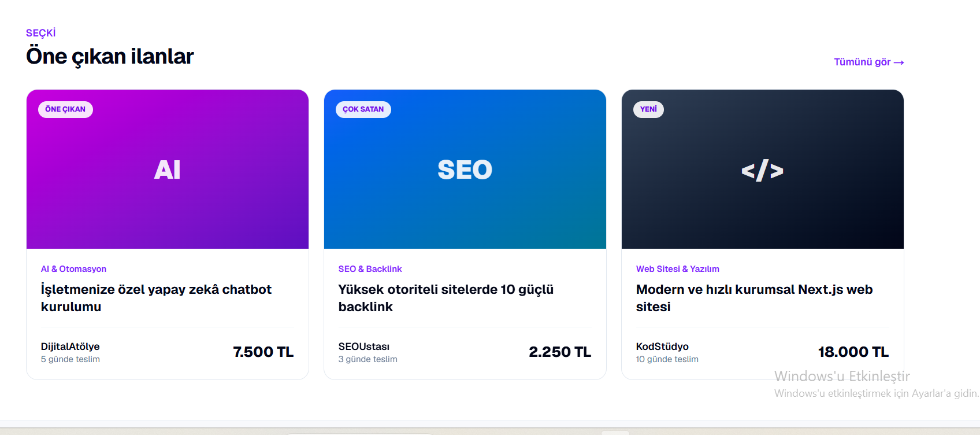
Task: Visit seller KodStüdyo
Action: (x=662, y=346)
